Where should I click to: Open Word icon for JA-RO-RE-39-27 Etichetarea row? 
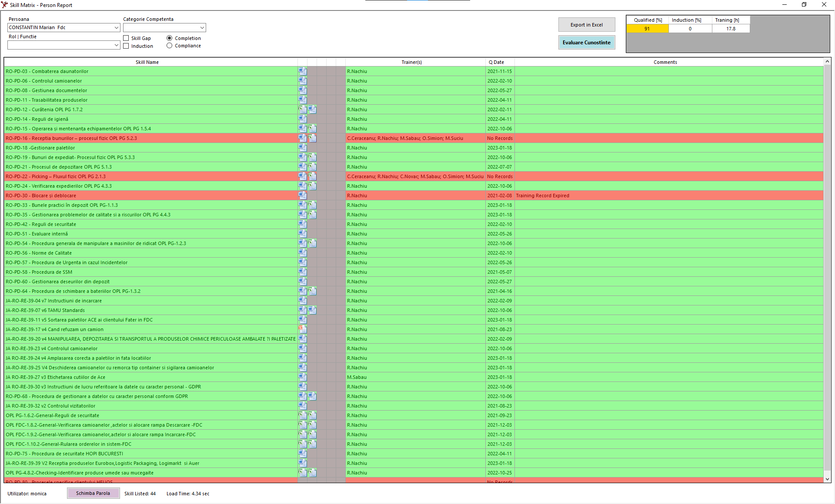[303, 377]
